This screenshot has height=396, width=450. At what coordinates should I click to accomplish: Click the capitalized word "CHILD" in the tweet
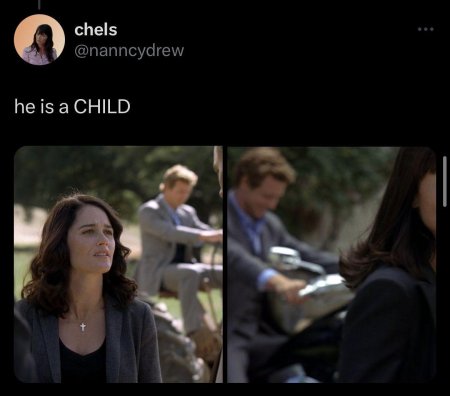click(102, 107)
